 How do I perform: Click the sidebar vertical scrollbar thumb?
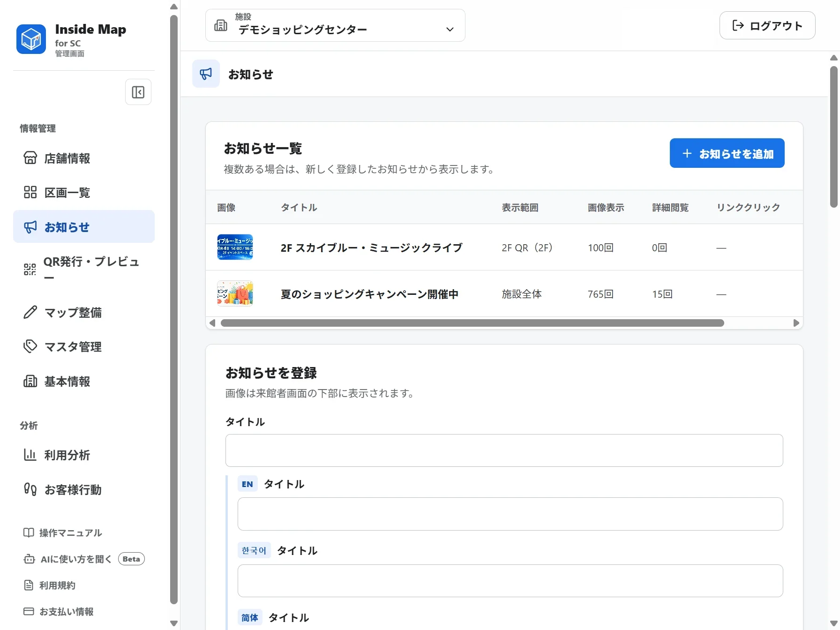pyautogui.click(x=174, y=309)
